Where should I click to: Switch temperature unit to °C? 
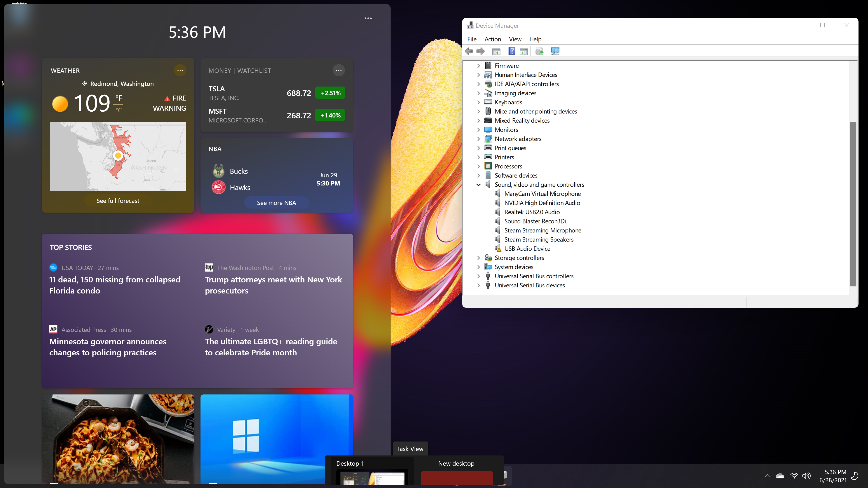coord(119,110)
